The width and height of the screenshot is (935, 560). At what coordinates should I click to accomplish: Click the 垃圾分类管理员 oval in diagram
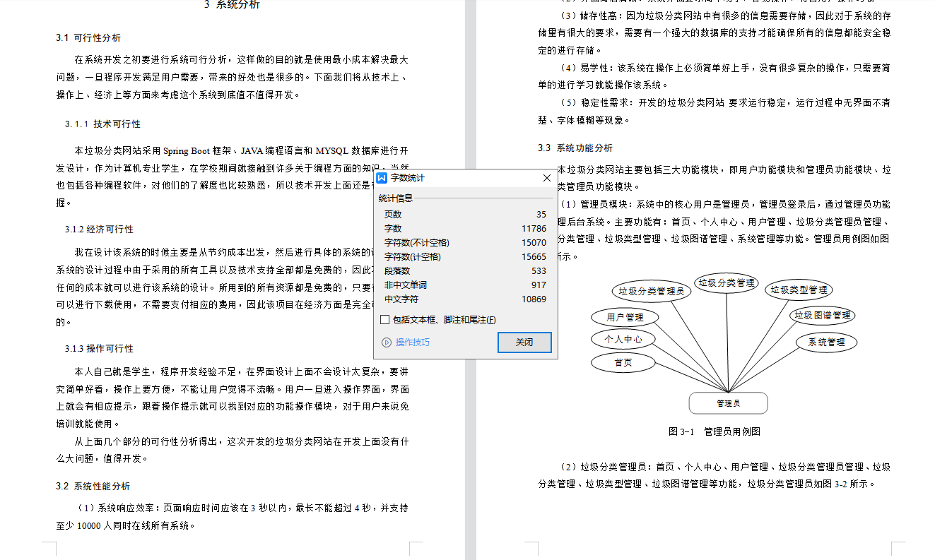coord(651,291)
